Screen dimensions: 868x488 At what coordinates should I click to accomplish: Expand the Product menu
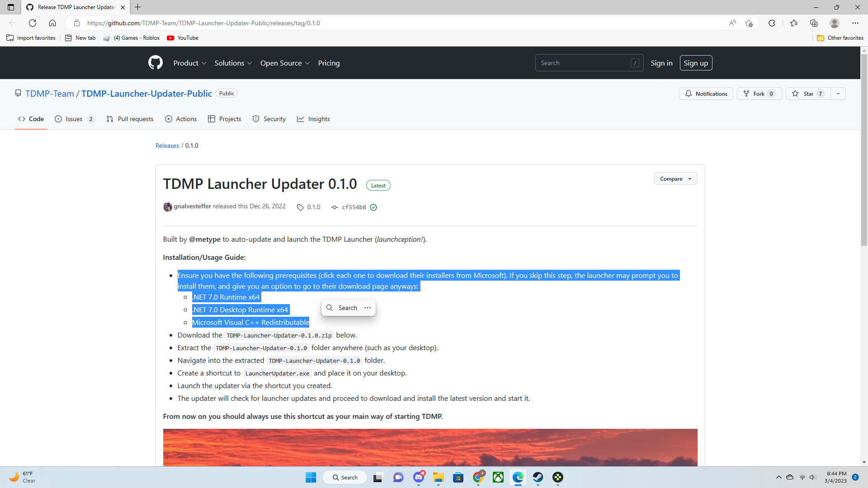(x=189, y=63)
